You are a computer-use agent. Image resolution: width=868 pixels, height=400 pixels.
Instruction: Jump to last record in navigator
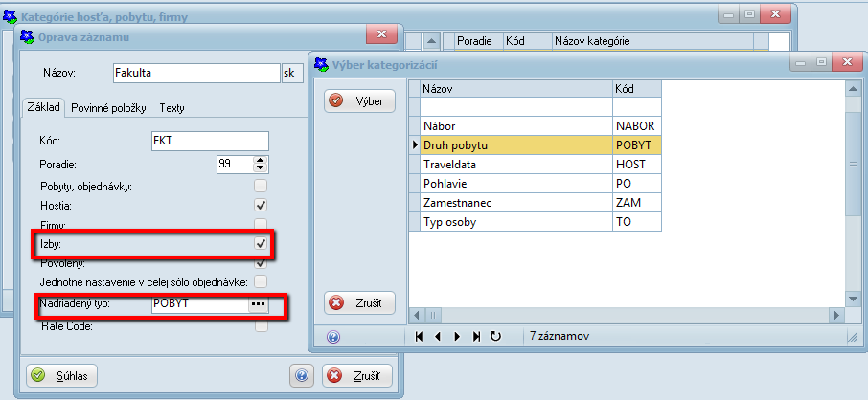pos(476,337)
